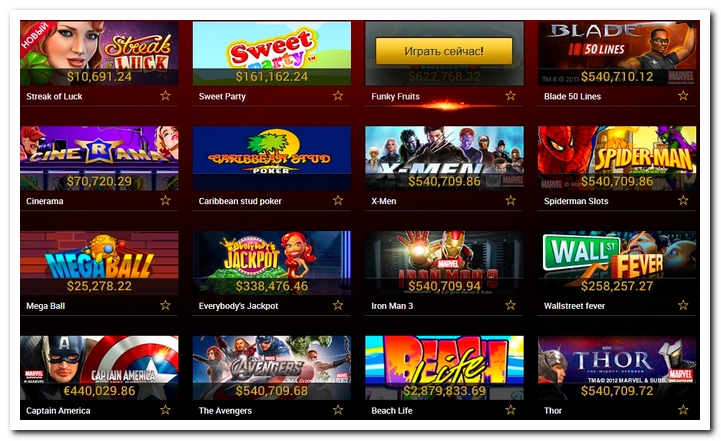Toggle the favorite star for Sweet Party
Screen dimensions: 721x441
click(338, 96)
